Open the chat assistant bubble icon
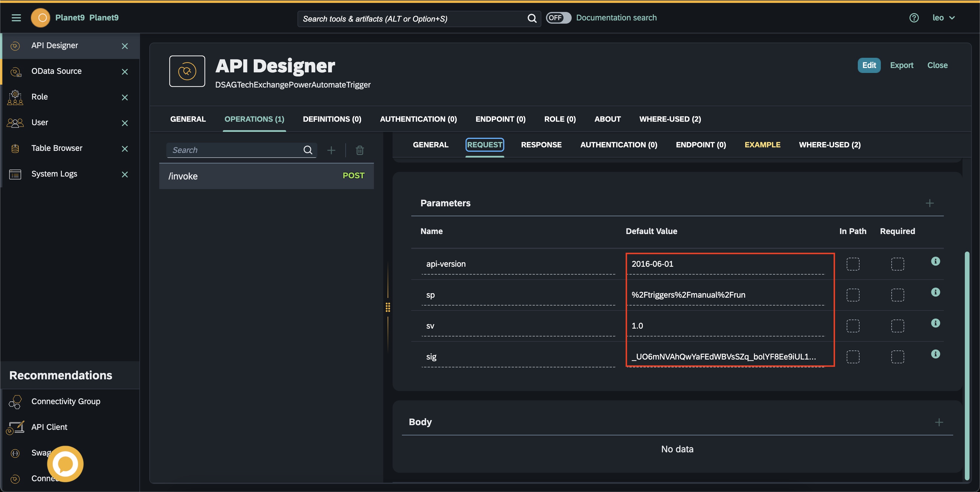 pos(65,464)
